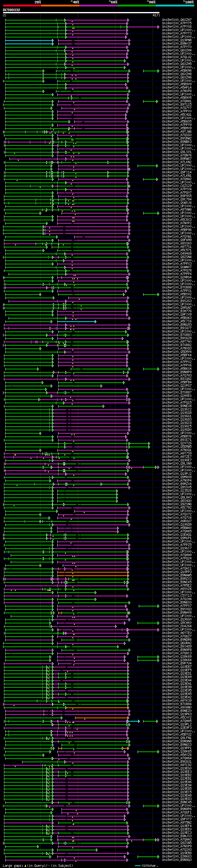Select the label UniRef100_A7NXP2
The image size is (197, 868).
[177, 223]
